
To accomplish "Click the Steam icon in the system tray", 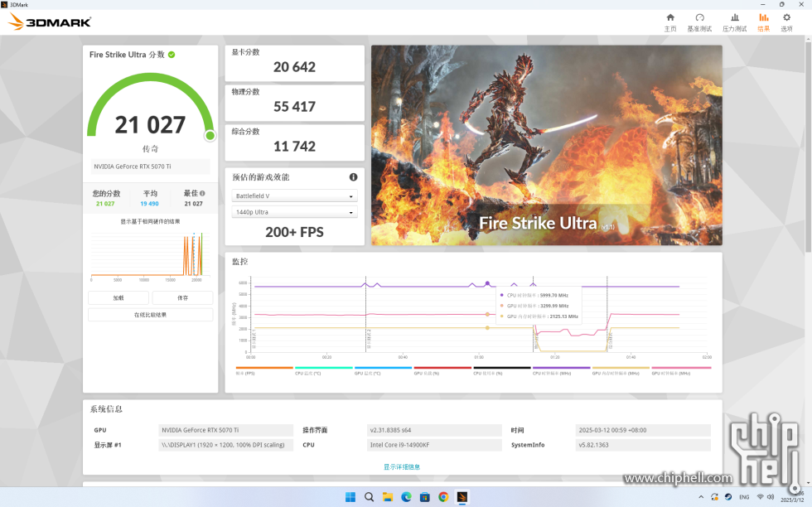I will [x=728, y=497].
